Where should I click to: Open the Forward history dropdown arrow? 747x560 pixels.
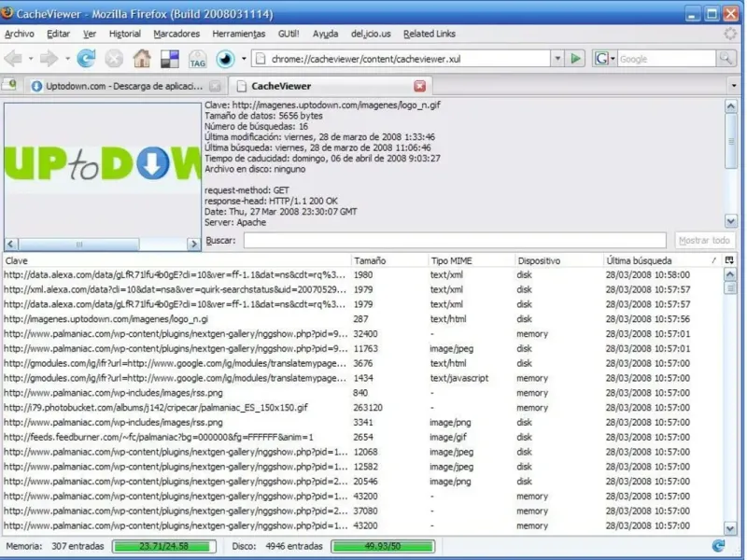(x=67, y=59)
